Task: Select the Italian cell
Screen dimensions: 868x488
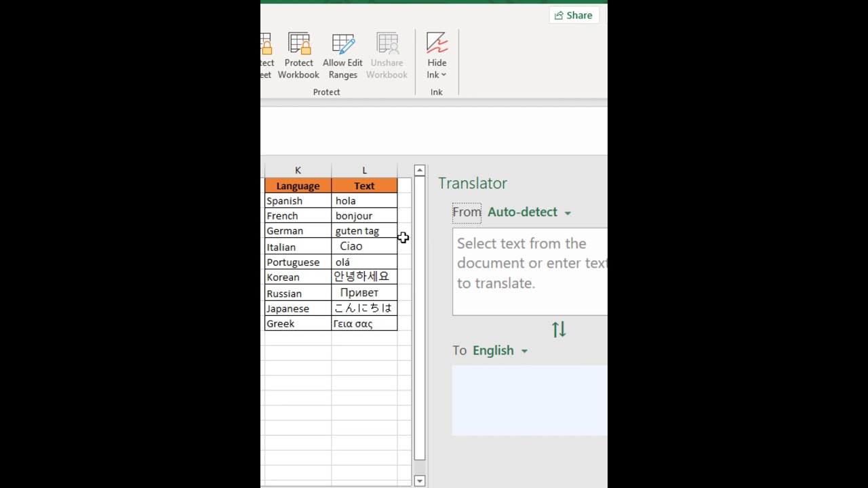Action: [298, 247]
